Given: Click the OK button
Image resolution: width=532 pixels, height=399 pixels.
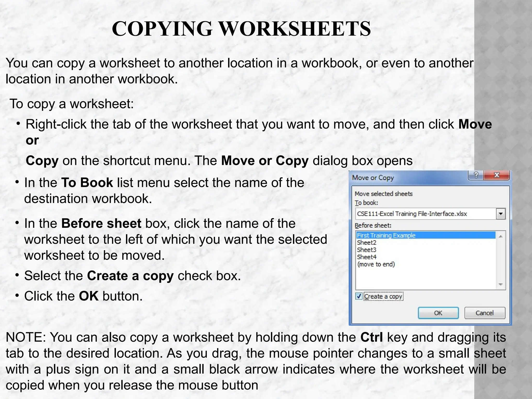Looking at the screenshot, I should (438, 313).
